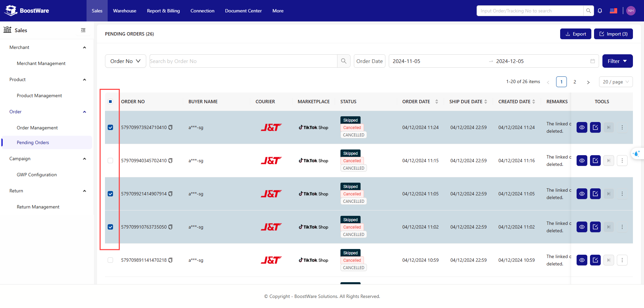Edit order 579709891141470218

point(595,260)
